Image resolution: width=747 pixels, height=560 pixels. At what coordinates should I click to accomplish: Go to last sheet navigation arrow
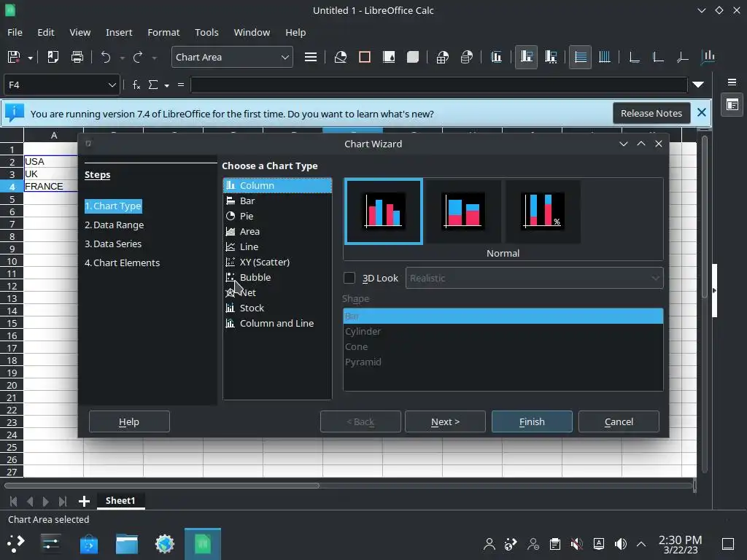click(x=63, y=501)
